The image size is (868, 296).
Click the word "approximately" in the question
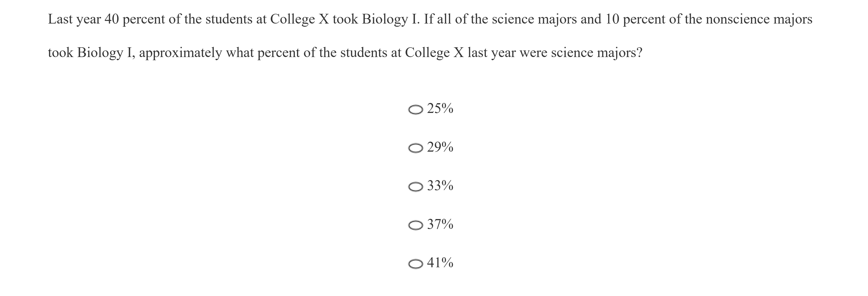click(x=180, y=53)
